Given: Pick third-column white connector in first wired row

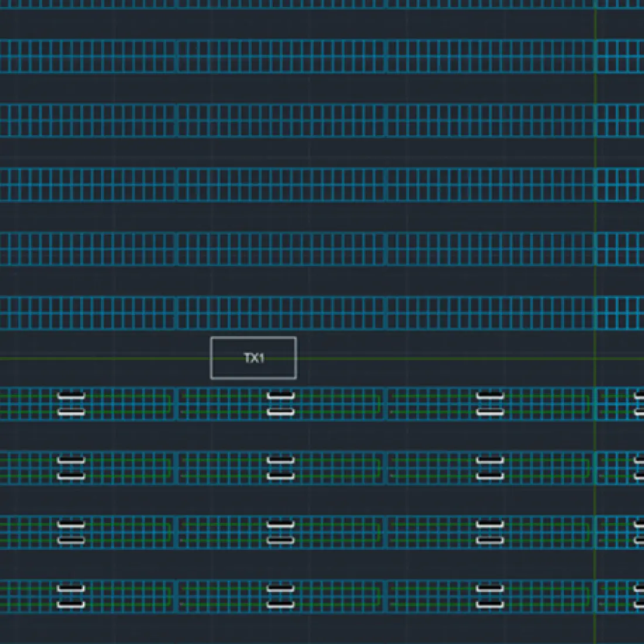Looking at the screenshot, I should 490,404.
